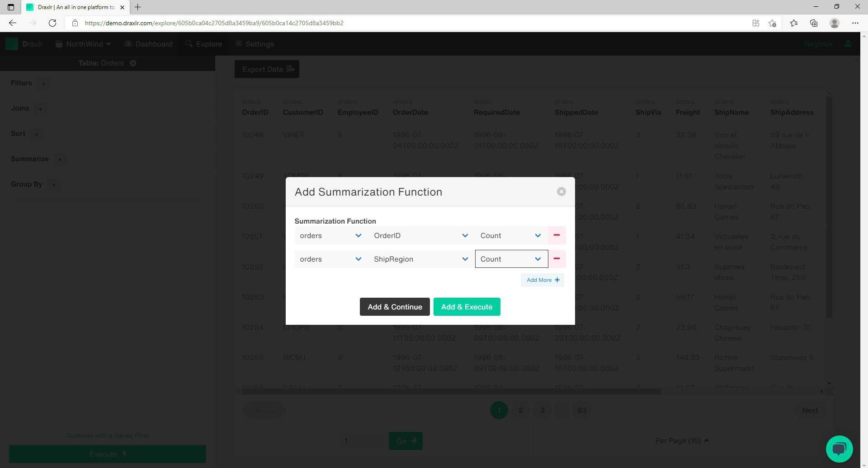Open the chat support widget
Screen dimensions: 868x468
[839, 449]
